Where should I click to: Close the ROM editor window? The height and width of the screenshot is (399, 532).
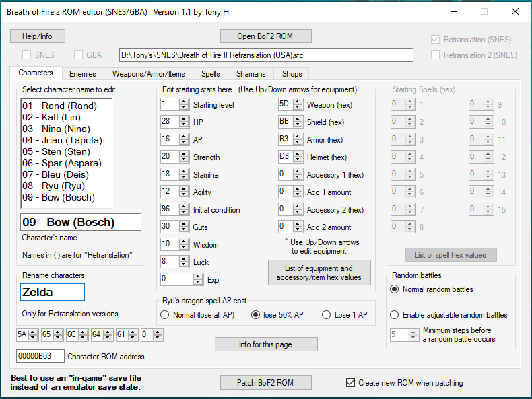click(514, 11)
